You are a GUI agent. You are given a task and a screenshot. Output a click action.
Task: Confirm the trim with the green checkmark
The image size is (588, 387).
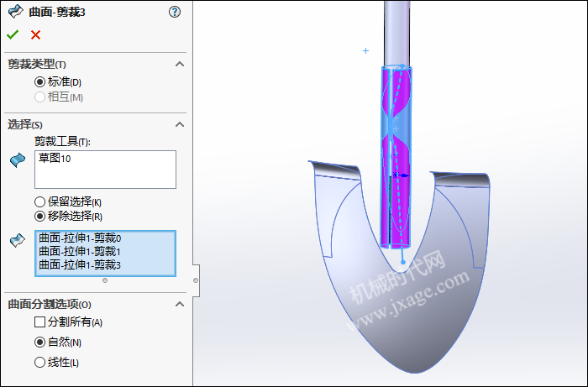[x=13, y=34]
